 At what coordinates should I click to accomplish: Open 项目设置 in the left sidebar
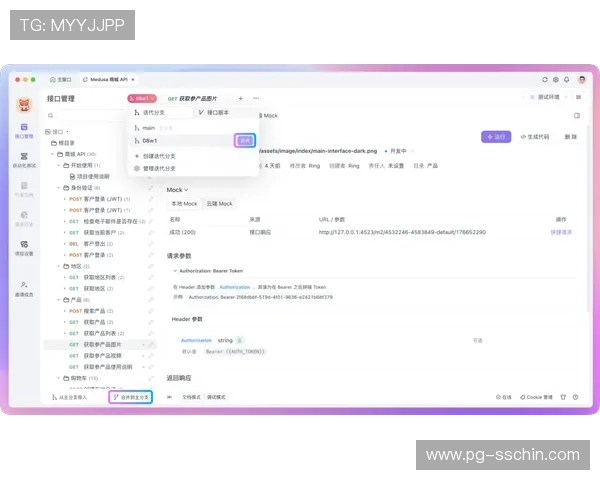click(23, 246)
